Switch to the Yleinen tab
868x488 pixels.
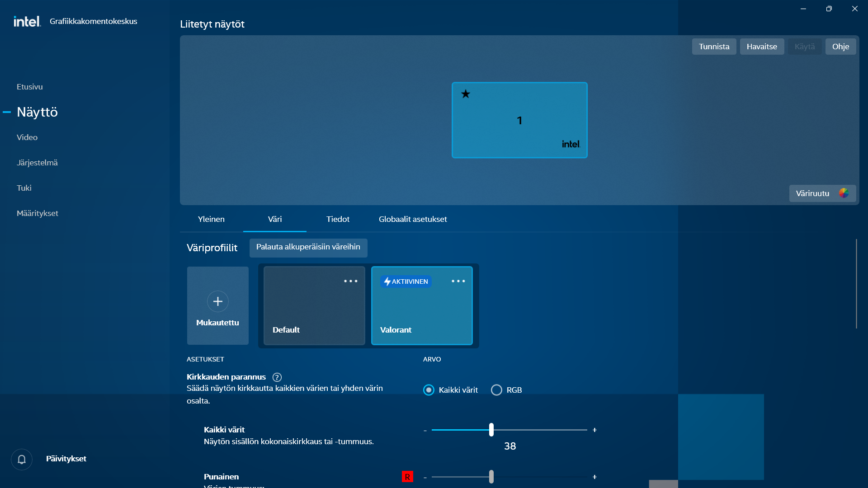point(211,219)
